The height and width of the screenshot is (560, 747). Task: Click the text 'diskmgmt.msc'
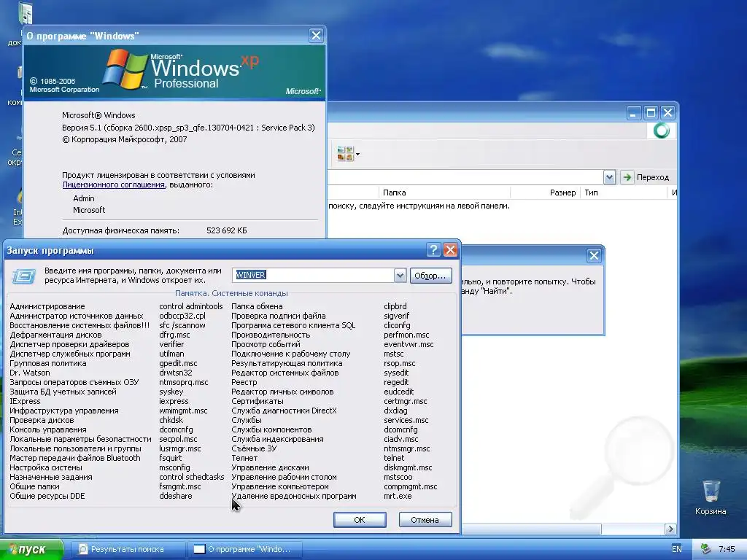[408, 467]
